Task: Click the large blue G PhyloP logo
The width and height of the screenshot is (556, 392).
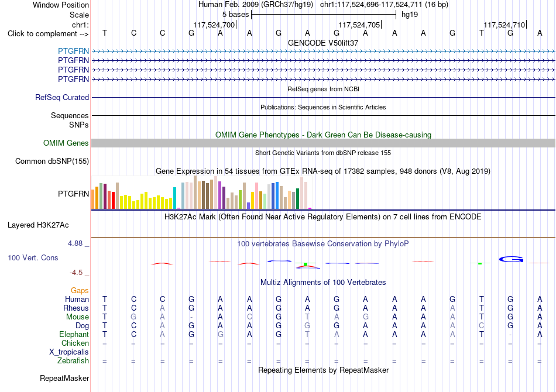Action: click(x=512, y=260)
